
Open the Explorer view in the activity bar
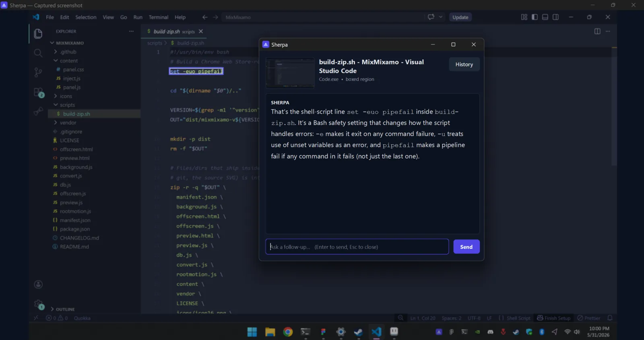pyautogui.click(x=38, y=33)
